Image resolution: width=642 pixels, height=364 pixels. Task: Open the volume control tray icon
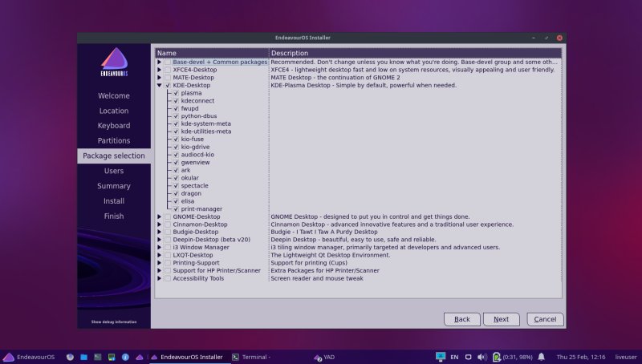click(482, 357)
